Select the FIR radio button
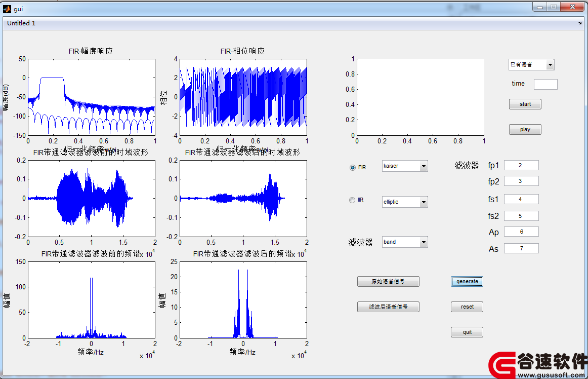 (x=353, y=168)
